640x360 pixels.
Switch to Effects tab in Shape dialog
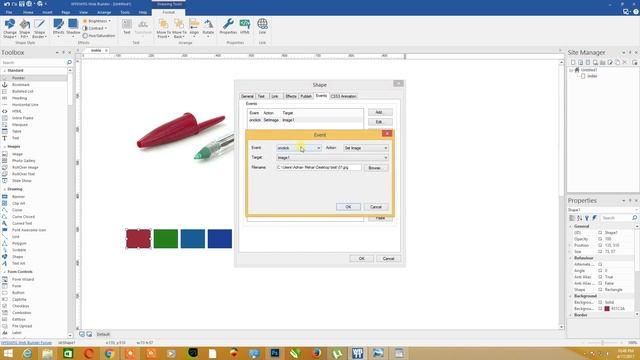coord(291,96)
